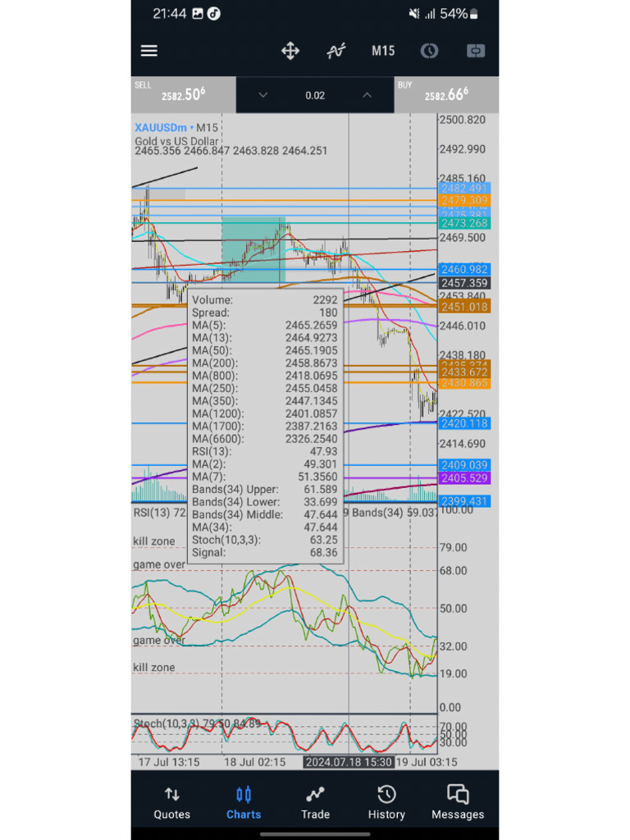This screenshot has width=630, height=840.
Task: Select the 2024.07.18 15:30 time marker
Action: 348,762
